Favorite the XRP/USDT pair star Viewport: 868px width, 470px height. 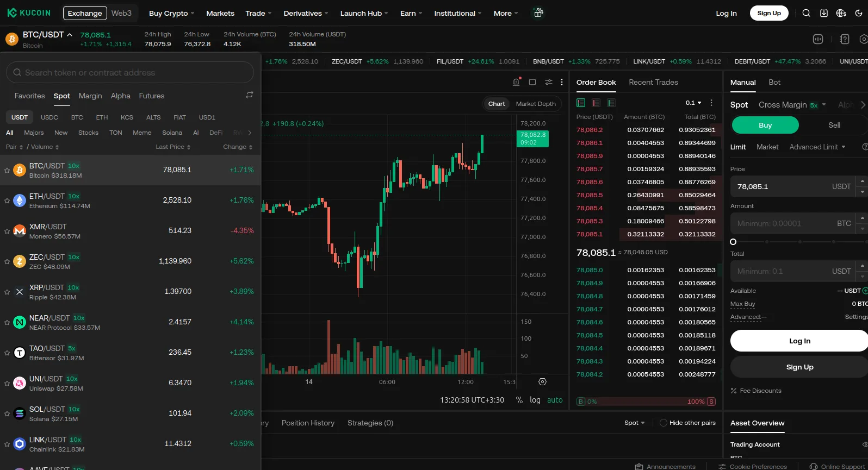pos(7,292)
